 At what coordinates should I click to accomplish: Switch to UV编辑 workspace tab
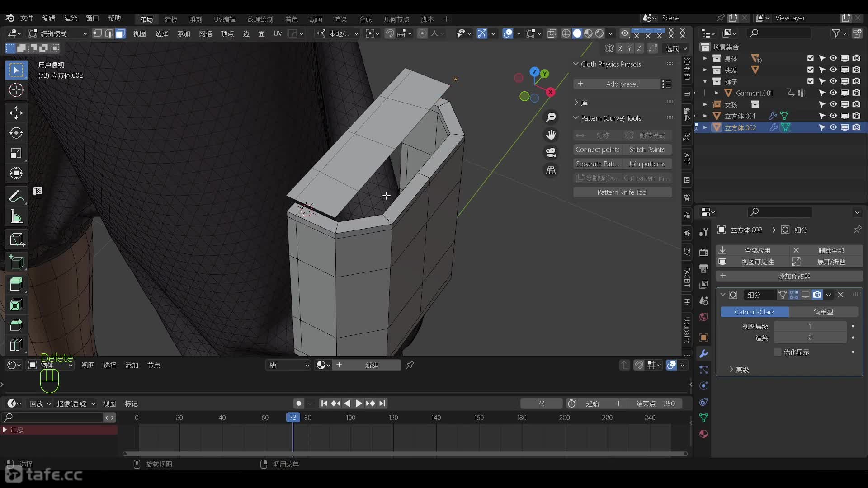coord(225,19)
